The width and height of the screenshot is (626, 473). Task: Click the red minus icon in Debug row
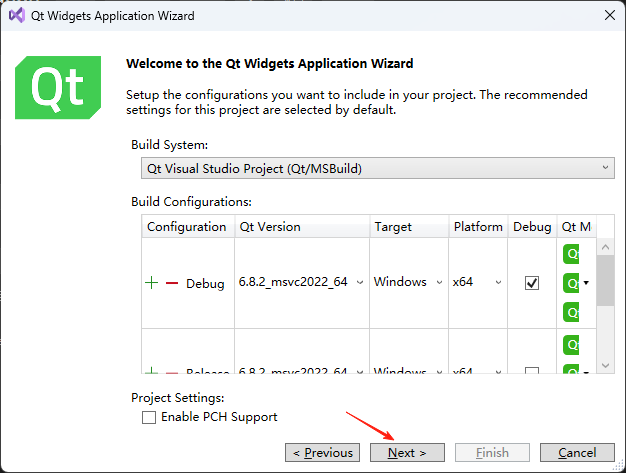[x=172, y=283]
